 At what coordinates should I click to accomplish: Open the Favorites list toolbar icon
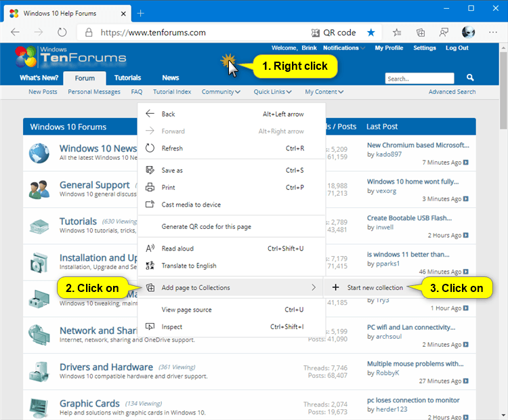tap(396, 33)
